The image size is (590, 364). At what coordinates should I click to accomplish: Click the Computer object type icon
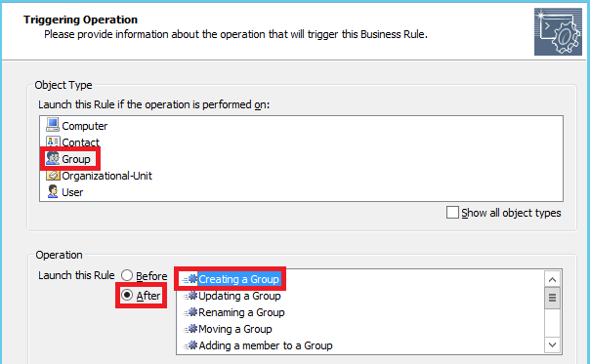click(x=53, y=125)
